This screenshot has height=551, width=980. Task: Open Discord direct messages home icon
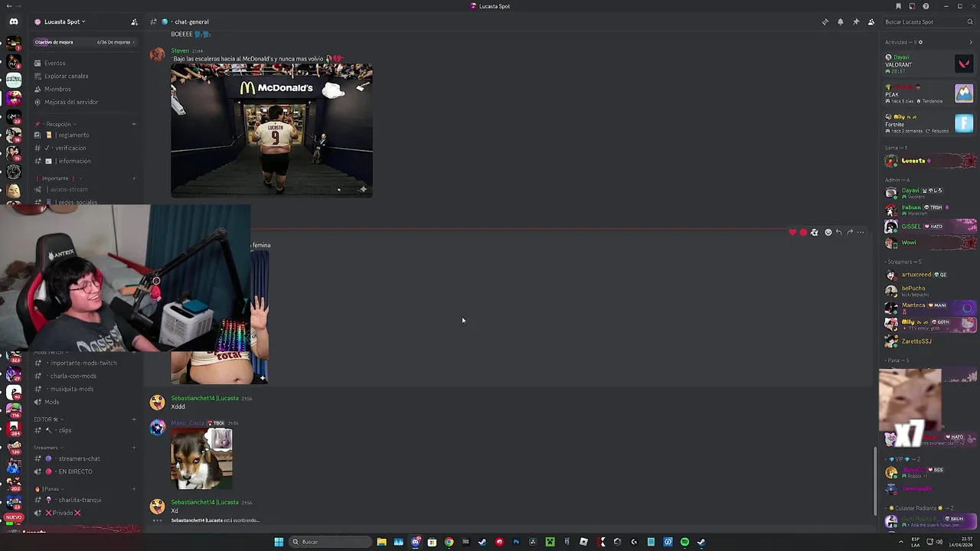point(13,21)
